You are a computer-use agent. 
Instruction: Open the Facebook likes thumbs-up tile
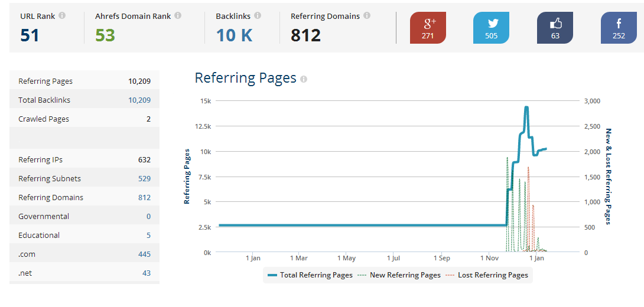555,28
